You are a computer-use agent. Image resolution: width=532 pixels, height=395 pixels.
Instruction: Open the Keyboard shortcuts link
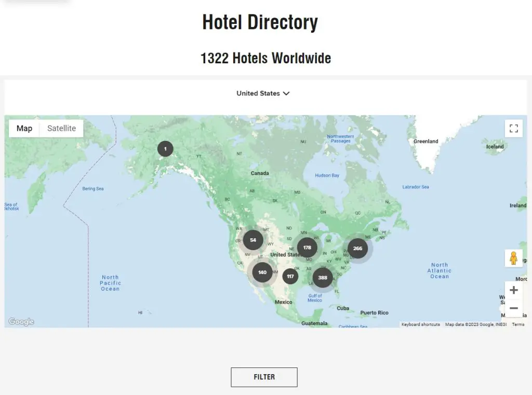coord(420,324)
